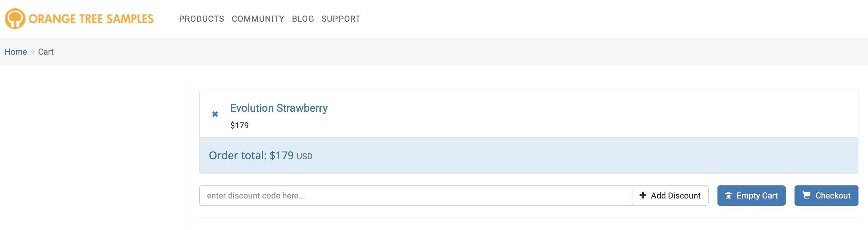Open the Evolution Strawberry product link
Viewport: 868px width, 230px height.
[x=279, y=108]
